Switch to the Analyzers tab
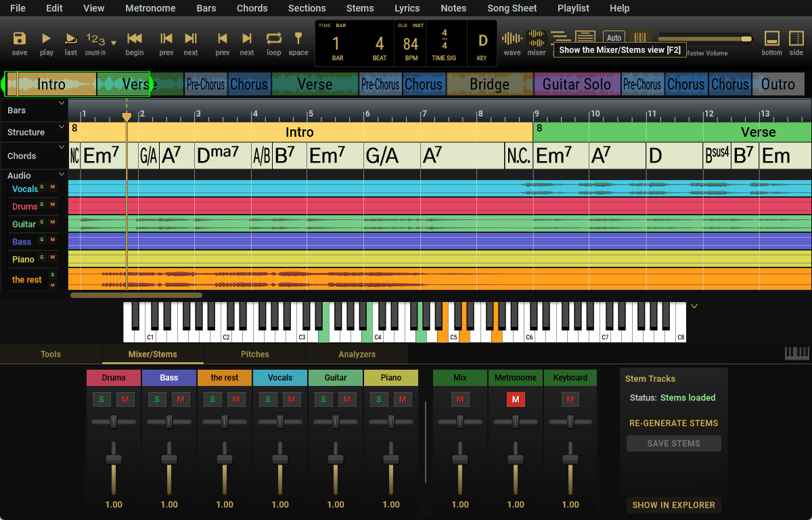 [357, 354]
